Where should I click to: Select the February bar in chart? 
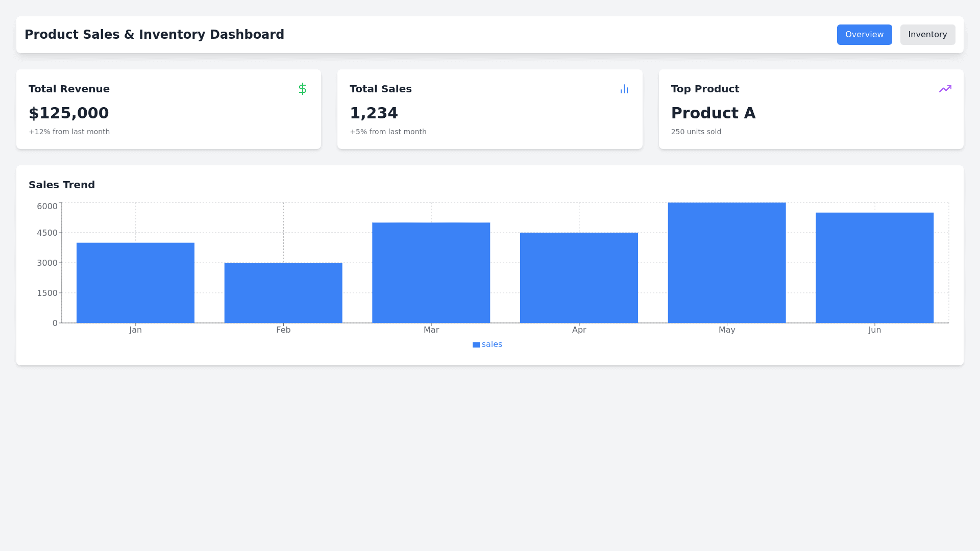coord(283,293)
